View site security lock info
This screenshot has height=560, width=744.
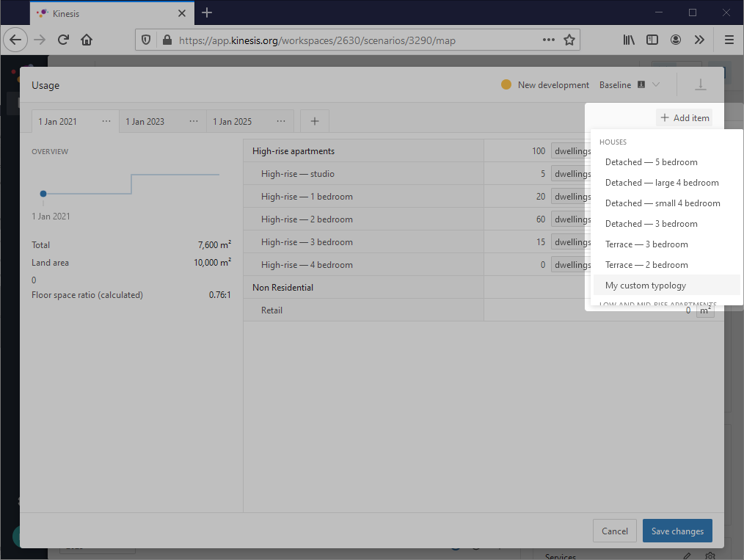tap(167, 40)
